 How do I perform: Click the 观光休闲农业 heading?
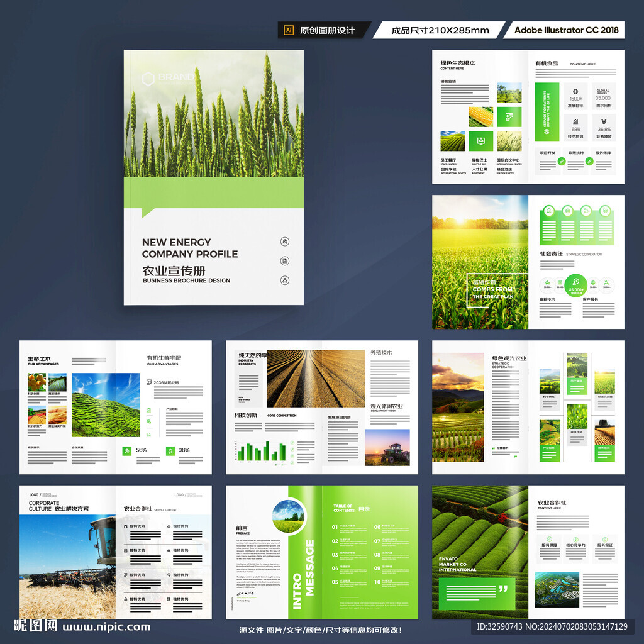(387, 406)
